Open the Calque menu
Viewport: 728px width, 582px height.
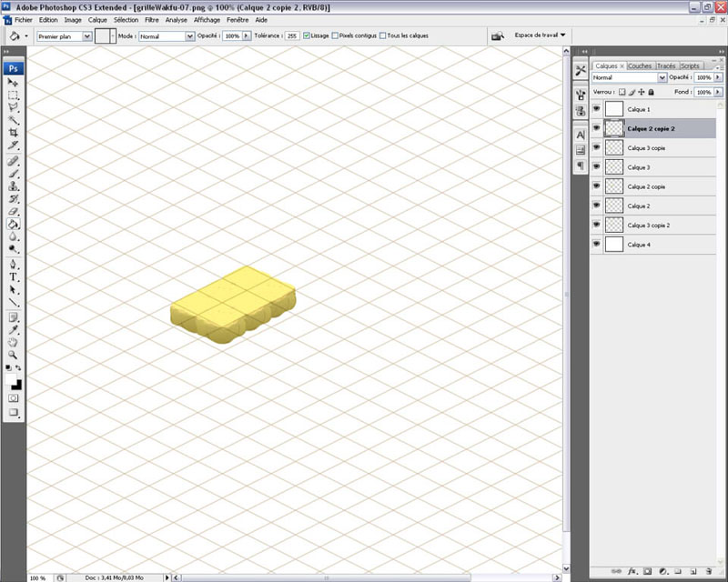[97, 20]
